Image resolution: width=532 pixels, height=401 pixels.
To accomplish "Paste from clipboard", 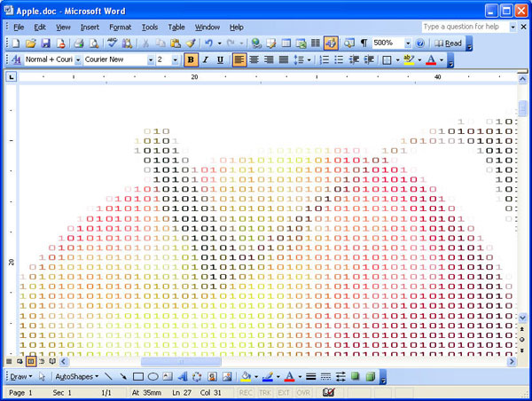I will tap(176, 43).
